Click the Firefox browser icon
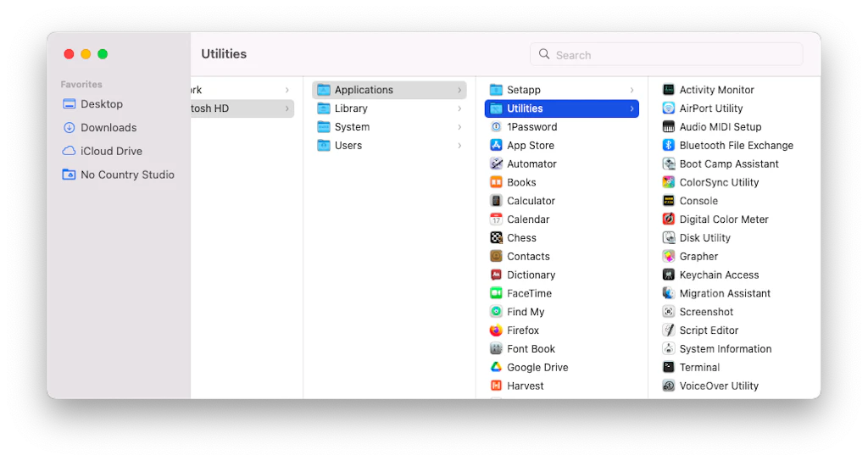The width and height of the screenshot is (868, 461). [496, 330]
